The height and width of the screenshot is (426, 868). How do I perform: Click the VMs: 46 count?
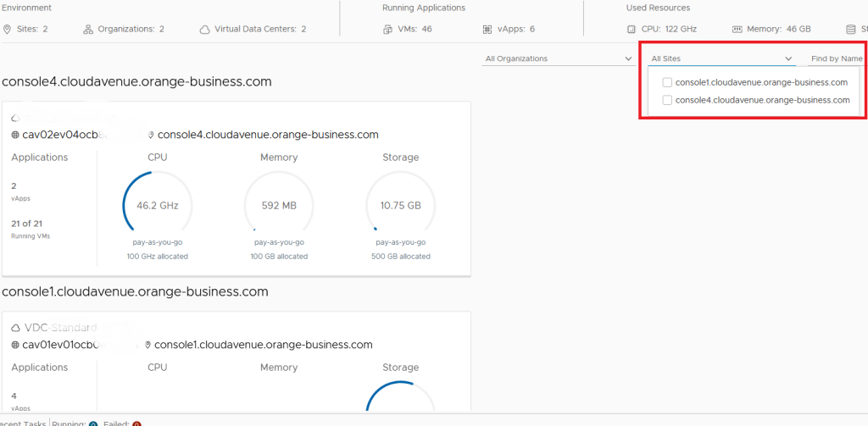408,29
